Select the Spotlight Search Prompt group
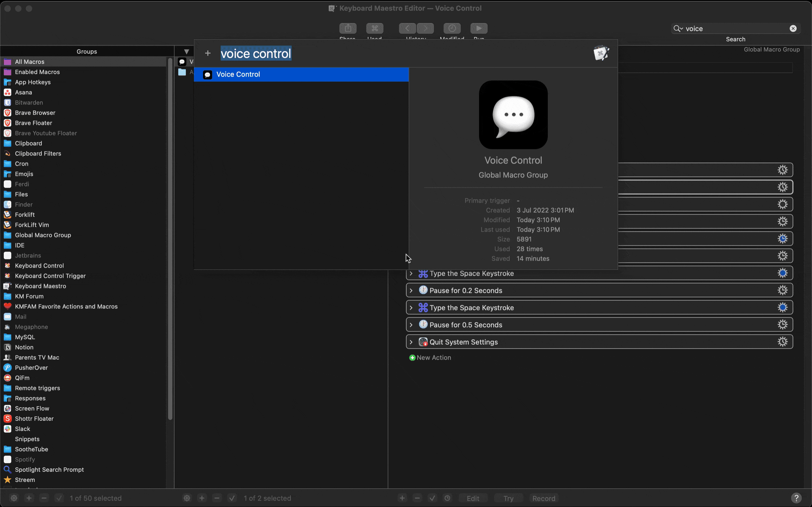812x507 pixels. 83,470
